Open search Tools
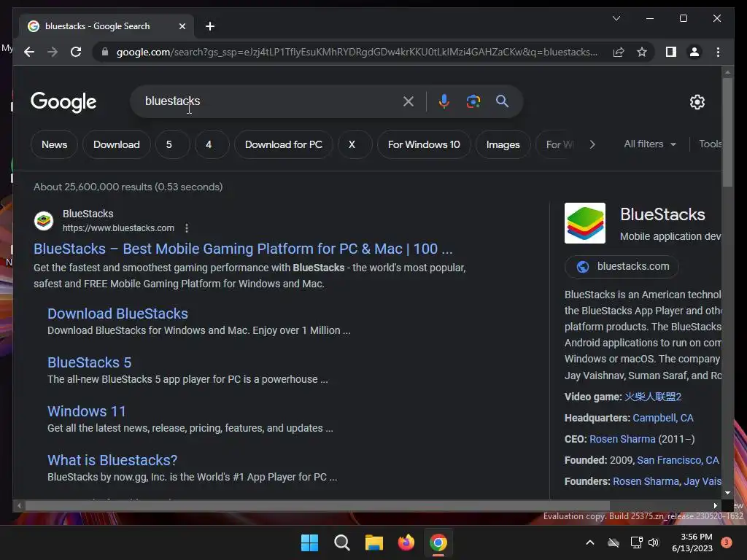The width and height of the screenshot is (747, 560). (x=710, y=144)
